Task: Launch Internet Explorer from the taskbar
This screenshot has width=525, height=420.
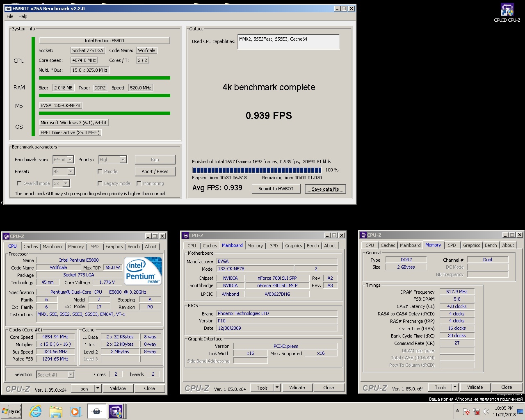Action: pyautogui.click(x=36, y=411)
